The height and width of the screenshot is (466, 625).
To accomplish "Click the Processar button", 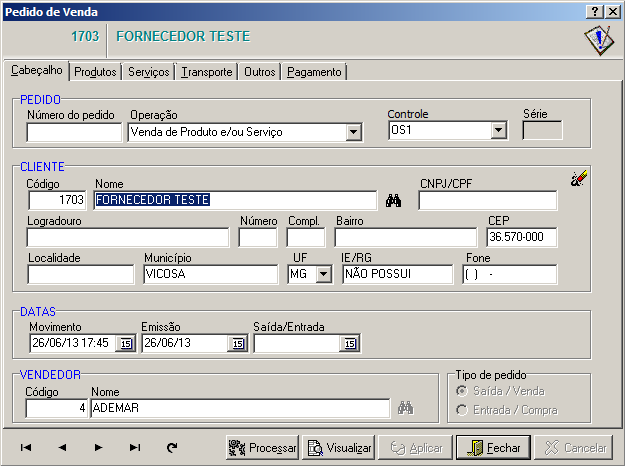I will pos(262,448).
